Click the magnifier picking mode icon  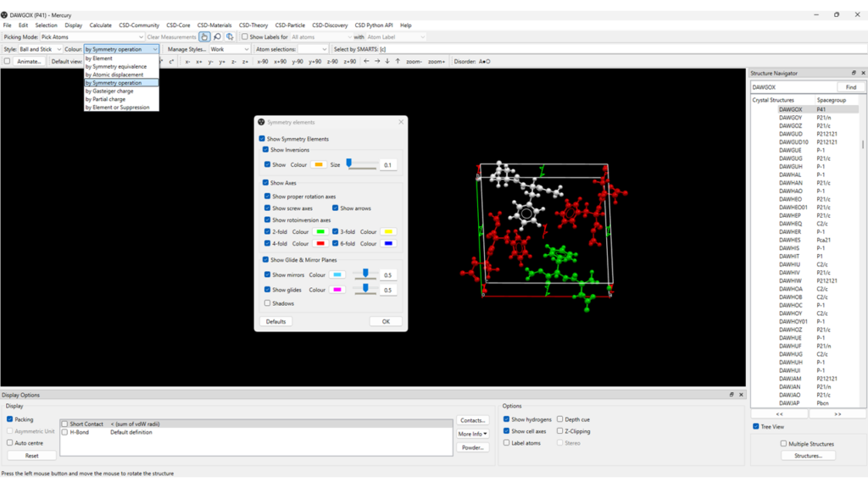point(218,37)
